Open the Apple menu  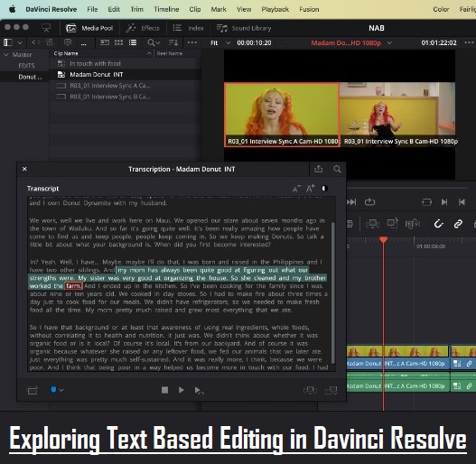pyautogui.click(x=12, y=9)
